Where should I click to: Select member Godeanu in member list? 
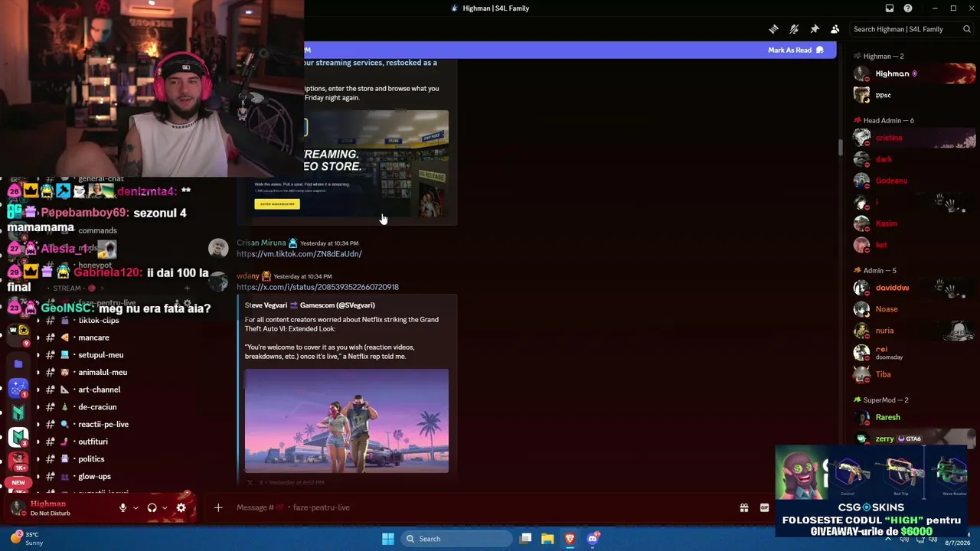pyautogui.click(x=915, y=181)
